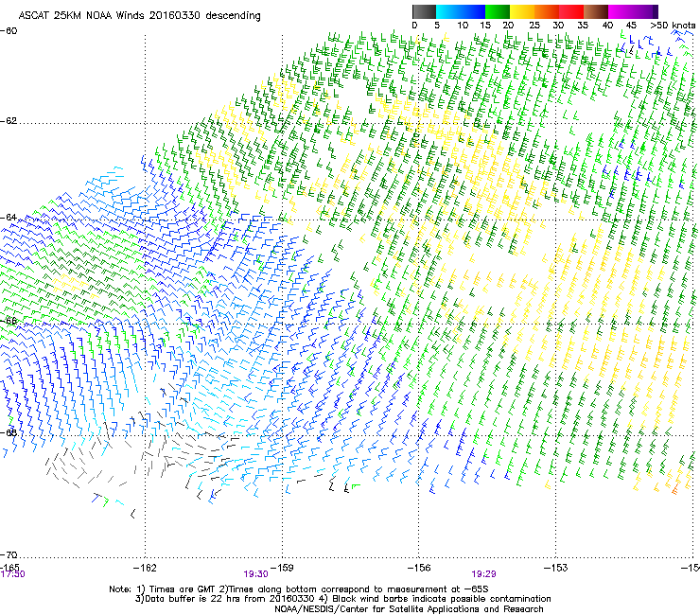Click the -156 longitude label
This screenshot has height=615, width=700.
419,568
